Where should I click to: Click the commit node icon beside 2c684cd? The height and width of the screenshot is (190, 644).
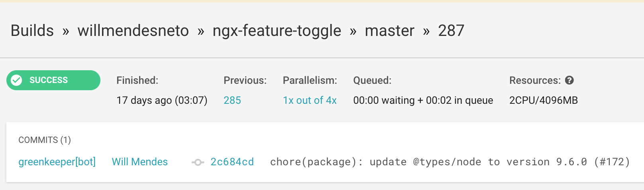(x=198, y=162)
